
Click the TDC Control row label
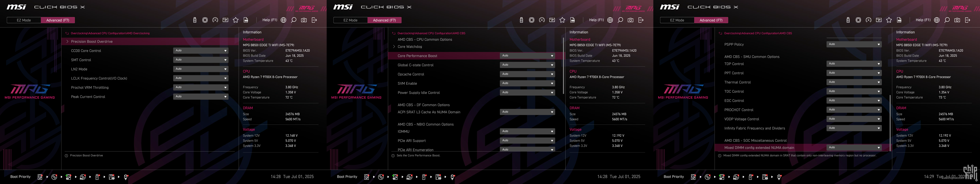coord(734,91)
